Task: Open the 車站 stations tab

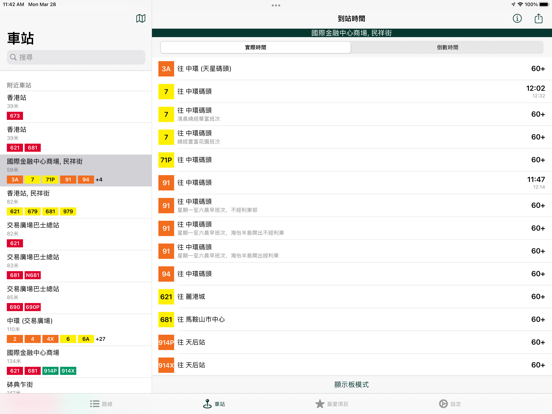Action: click(214, 404)
